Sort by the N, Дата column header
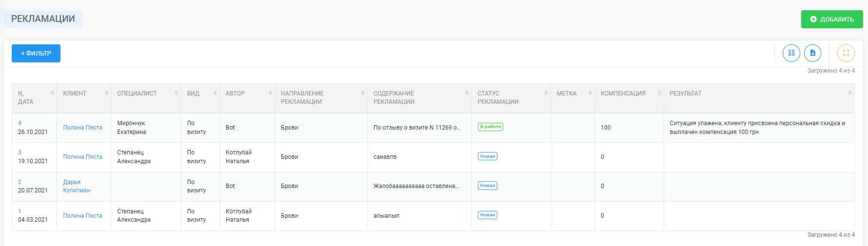This screenshot has height=246, width=868. pos(26,97)
